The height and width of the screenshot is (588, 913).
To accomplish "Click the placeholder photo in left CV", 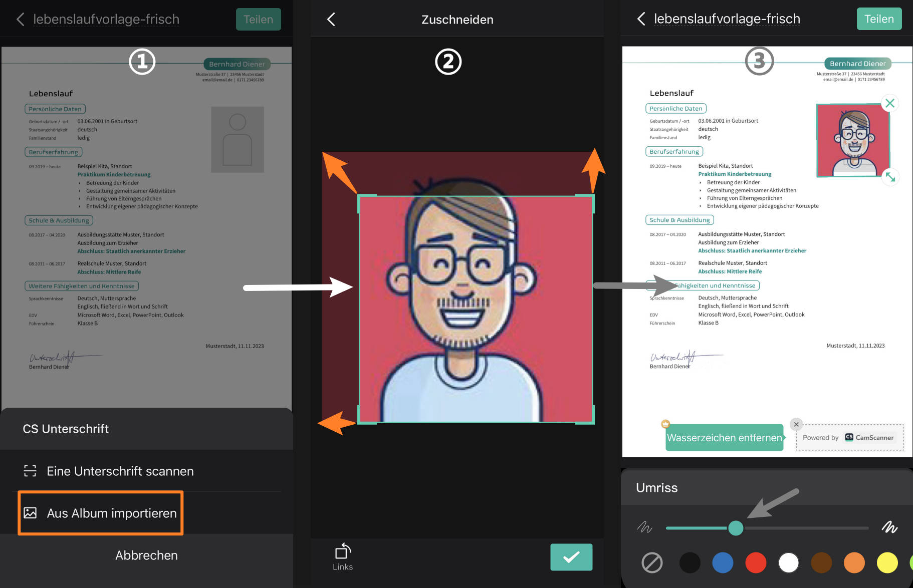I will (x=238, y=139).
